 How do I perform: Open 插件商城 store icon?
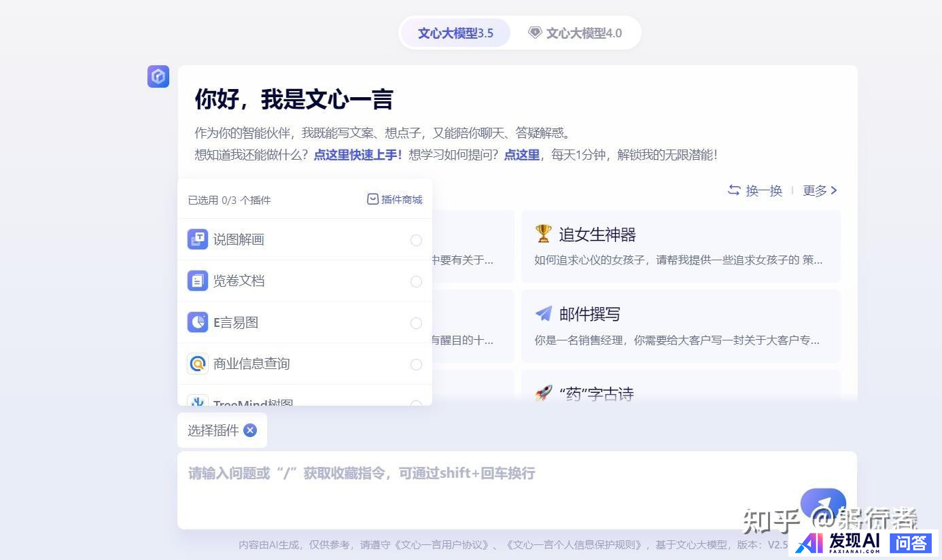point(372,199)
